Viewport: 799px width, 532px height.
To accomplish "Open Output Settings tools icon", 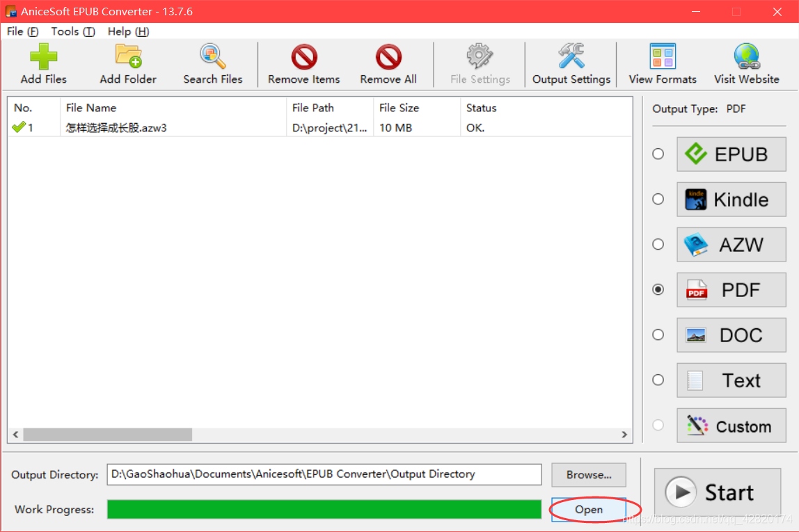I will pyautogui.click(x=571, y=64).
